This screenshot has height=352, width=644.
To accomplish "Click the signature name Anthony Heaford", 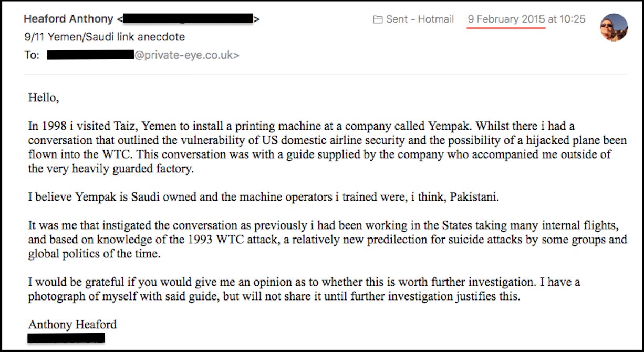I will [72, 324].
